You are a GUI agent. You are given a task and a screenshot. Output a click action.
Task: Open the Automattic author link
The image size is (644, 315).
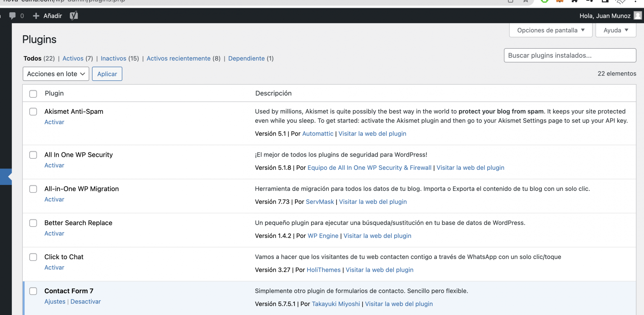tap(318, 134)
